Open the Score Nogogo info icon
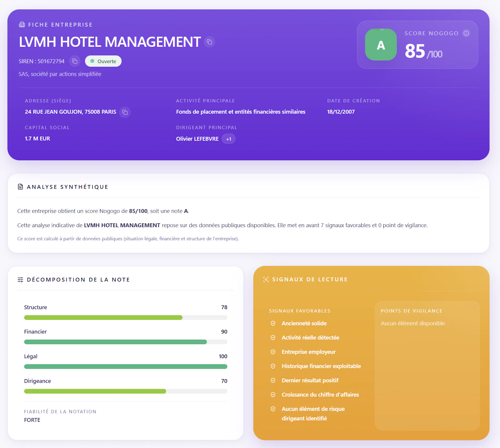 pyautogui.click(x=466, y=33)
